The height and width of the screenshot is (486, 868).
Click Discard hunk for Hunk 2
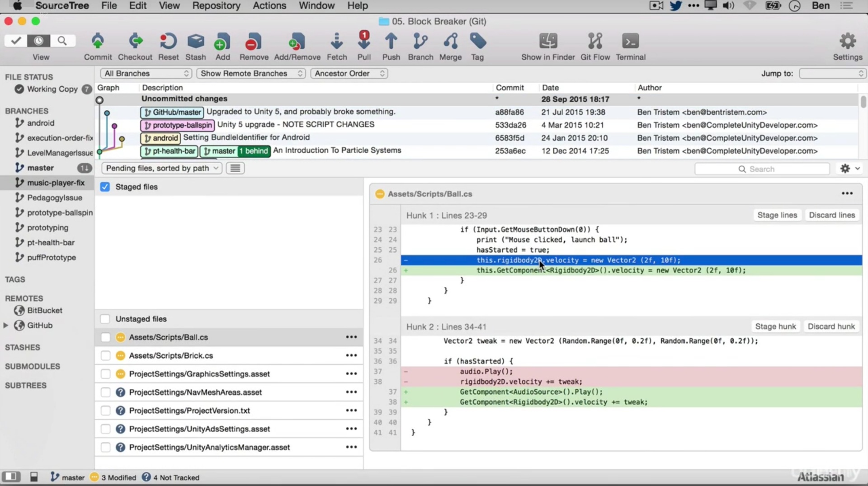coord(831,326)
